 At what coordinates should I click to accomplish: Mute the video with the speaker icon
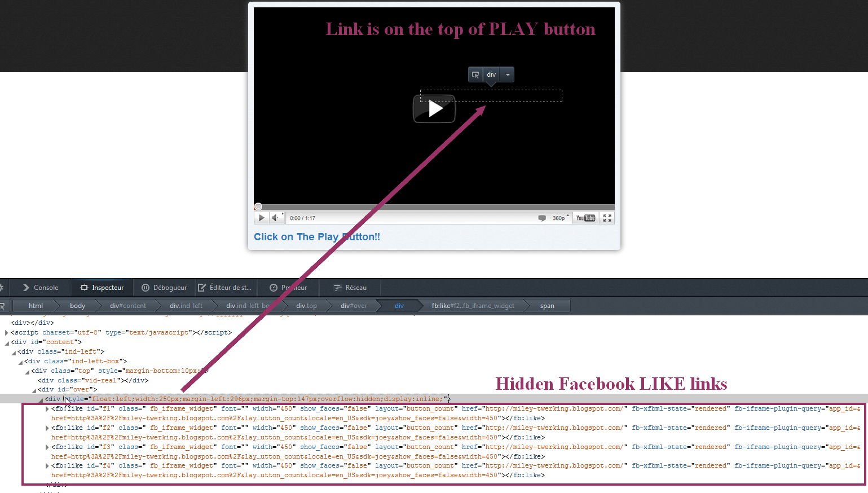click(x=275, y=218)
